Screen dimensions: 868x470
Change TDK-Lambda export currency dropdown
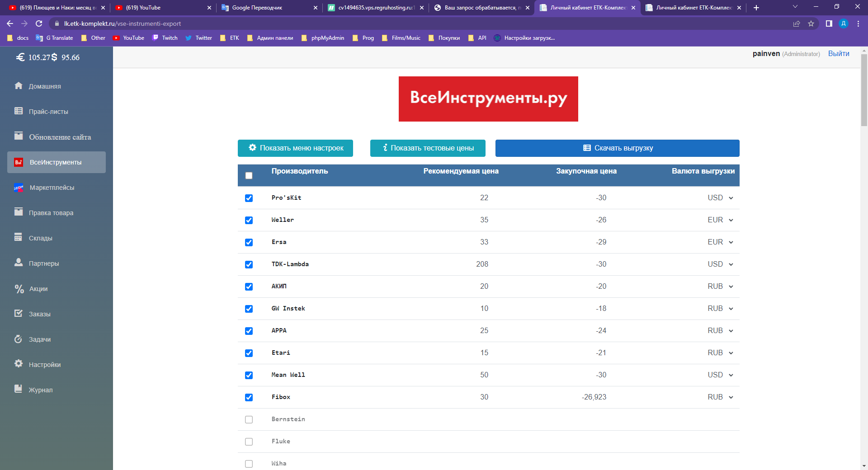[x=720, y=264]
